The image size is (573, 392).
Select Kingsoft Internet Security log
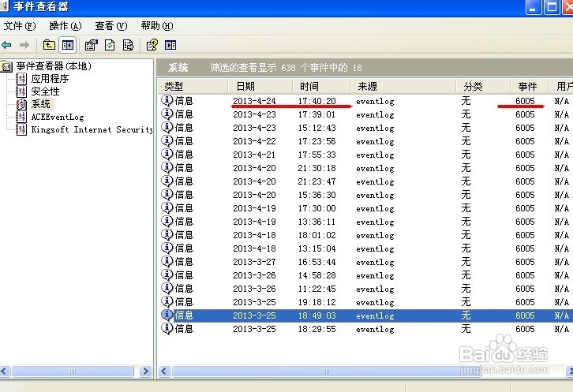(x=92, y=129)
